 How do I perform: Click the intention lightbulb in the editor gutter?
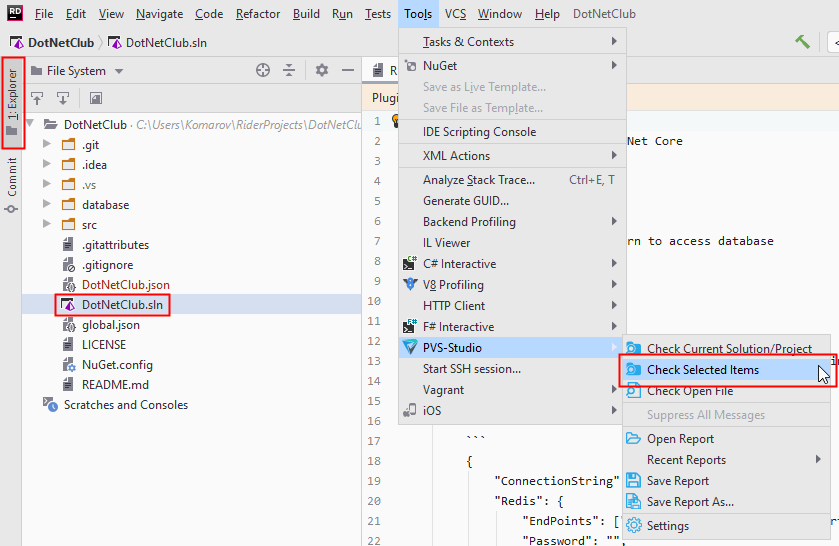(x=396, y=121)
